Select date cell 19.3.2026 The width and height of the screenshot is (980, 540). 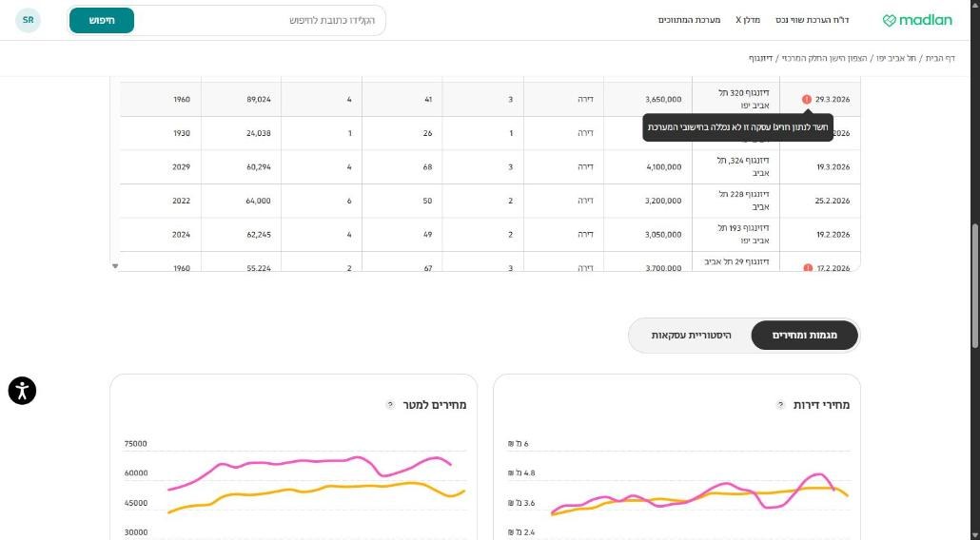833,166
